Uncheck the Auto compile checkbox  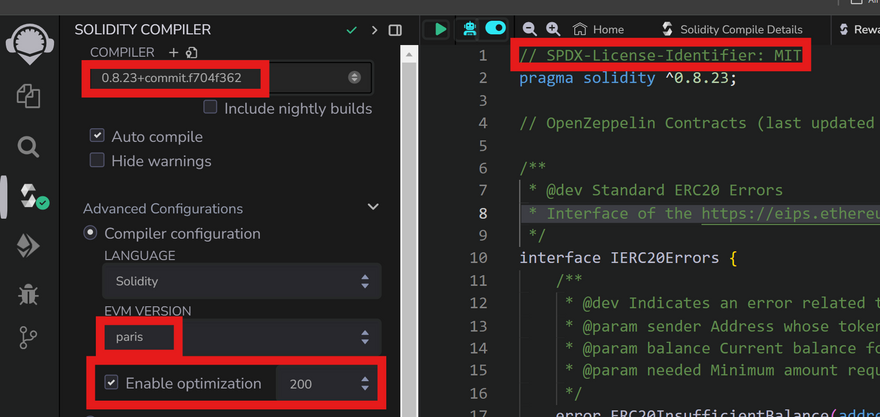(x=97, y=136)
